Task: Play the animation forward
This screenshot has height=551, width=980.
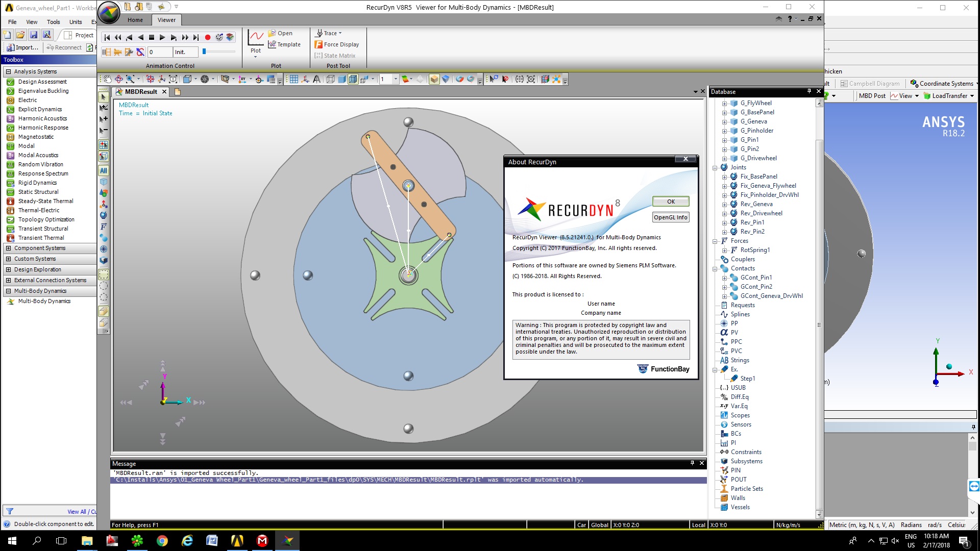Action: pos(162,37)
